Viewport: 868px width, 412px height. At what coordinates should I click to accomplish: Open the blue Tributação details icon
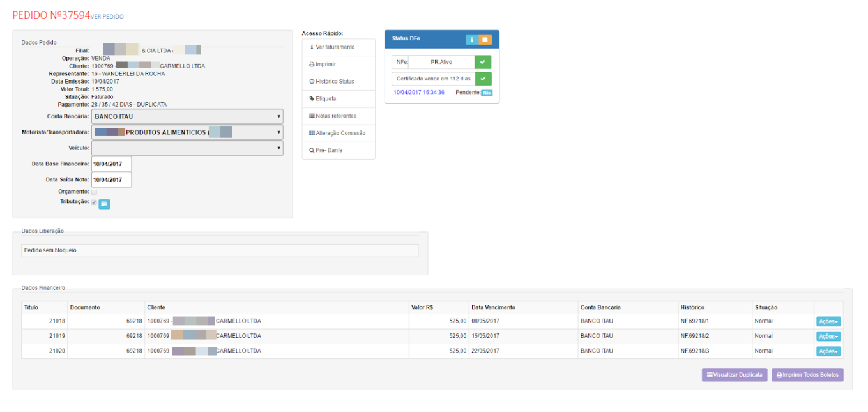[x=104, y=204]
